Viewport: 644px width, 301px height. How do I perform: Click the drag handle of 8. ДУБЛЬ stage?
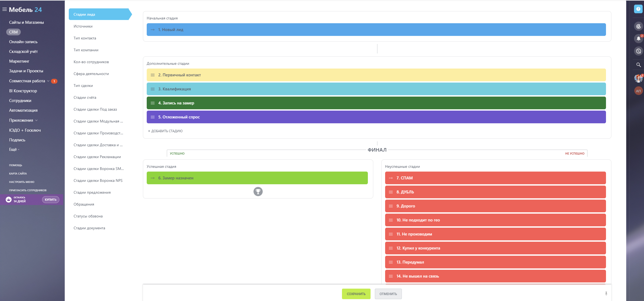click(x=390, y=192)
